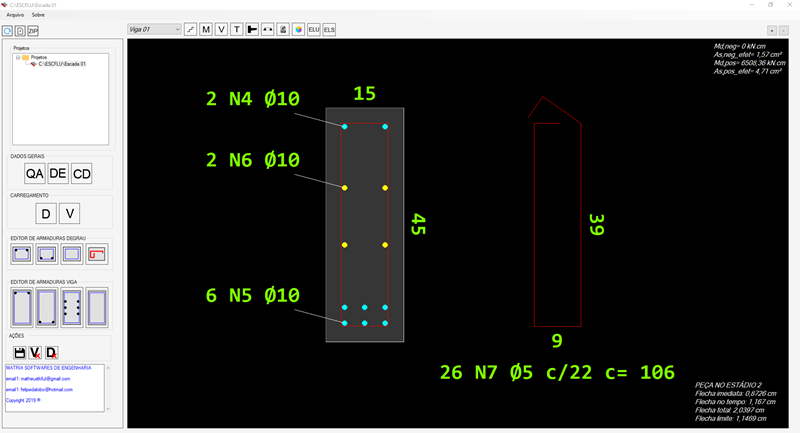Screen dimensions: 800x433
Task: Open the ELS serviceability check
Action: (x=329, y=30)
